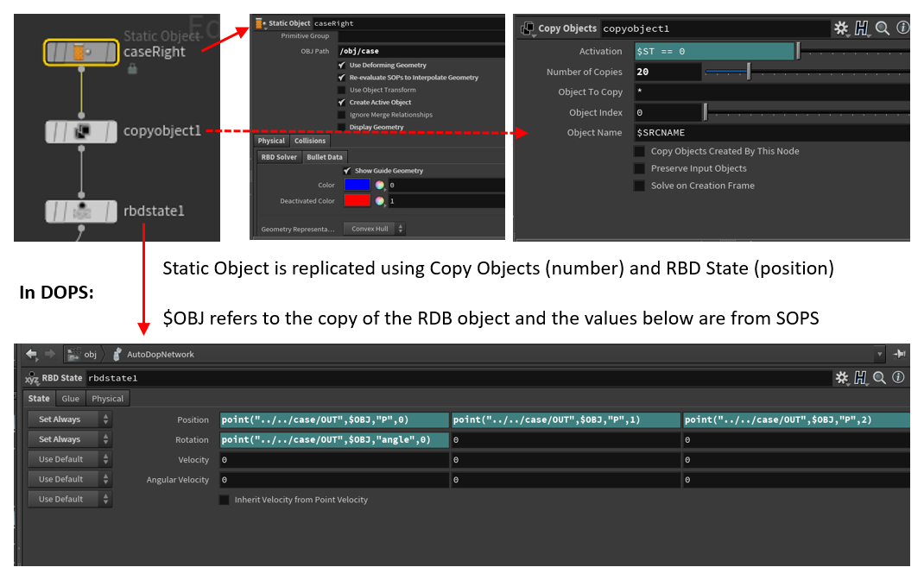Viewport: 924px width, 580px height.
Task: Click the back arrow in network path bar
Action: [31, 354]
